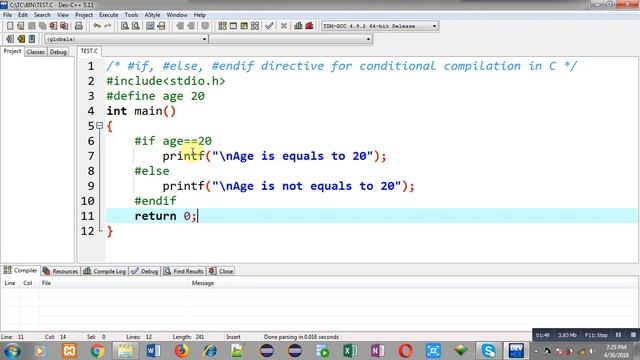Click the '#endif' directive line
The image size is (640, 360).
156,201
